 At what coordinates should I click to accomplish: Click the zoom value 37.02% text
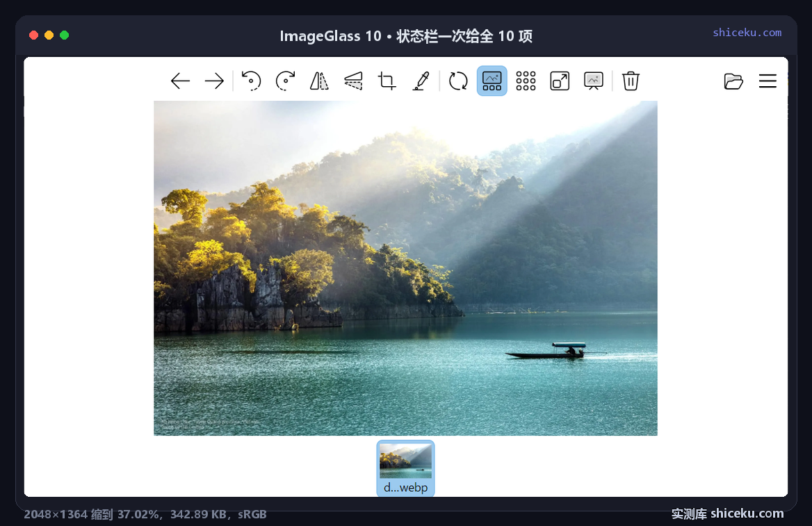tap(138, 514)
